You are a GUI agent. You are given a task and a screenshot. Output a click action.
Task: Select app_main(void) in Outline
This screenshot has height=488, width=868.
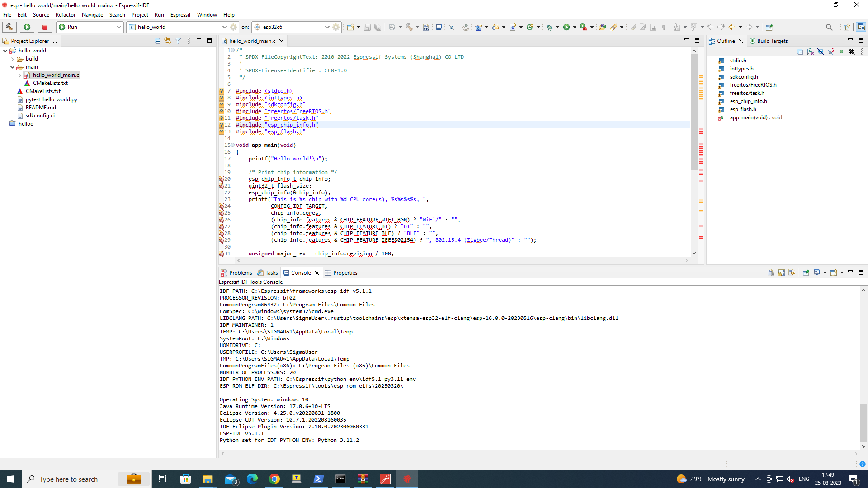point(755,117)
